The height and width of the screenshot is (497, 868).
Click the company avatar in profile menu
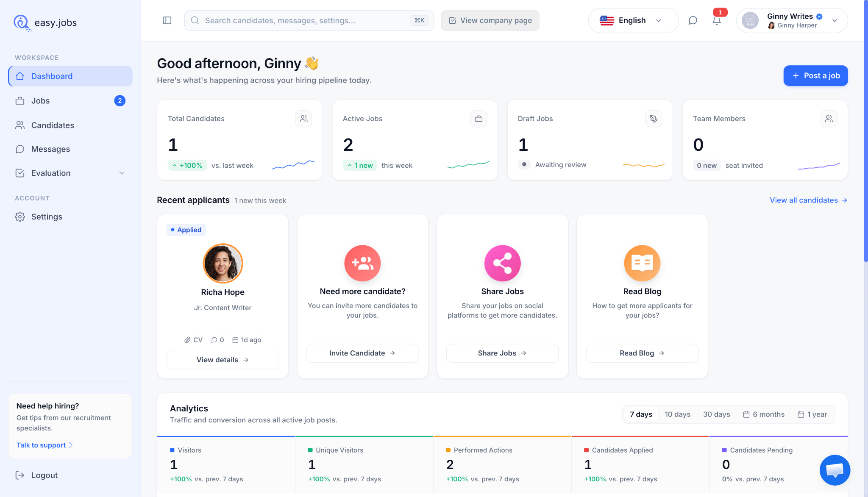(750, 20)
